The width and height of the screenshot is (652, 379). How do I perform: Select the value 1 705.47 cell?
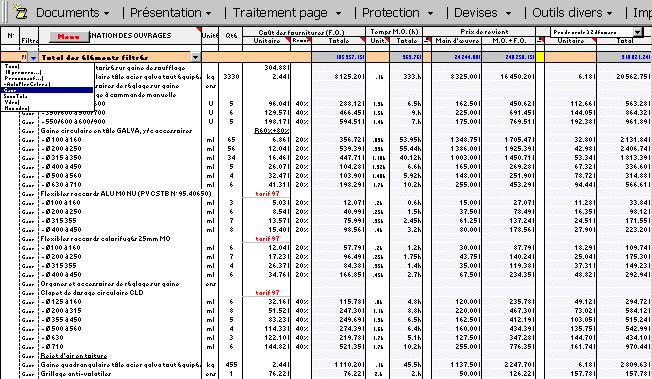[x=509, y=140]
